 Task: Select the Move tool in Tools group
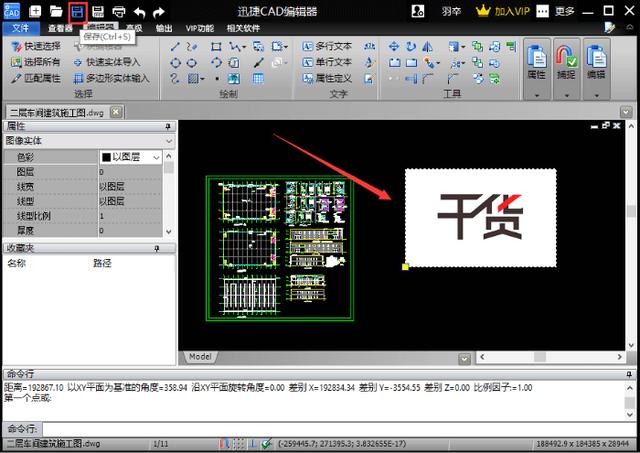[394, 46]
